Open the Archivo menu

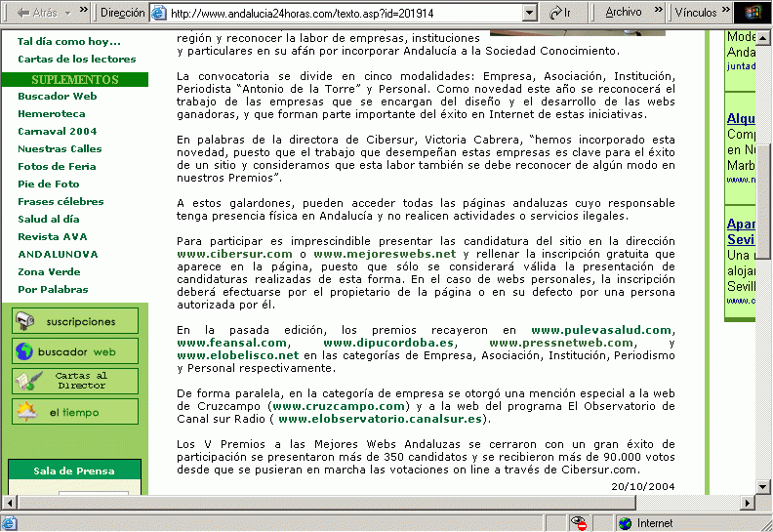(x=623, y=12)
